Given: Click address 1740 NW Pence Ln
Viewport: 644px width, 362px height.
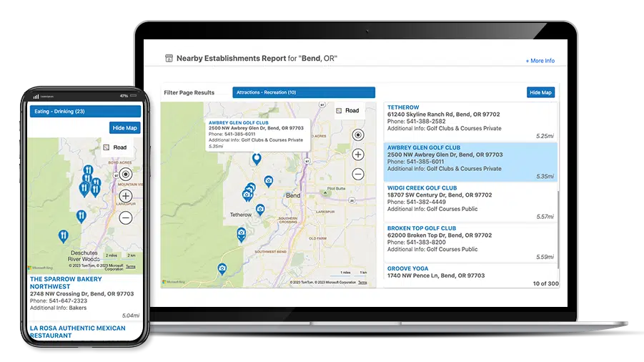Looking at the screenshot, I should pos(436,275).
